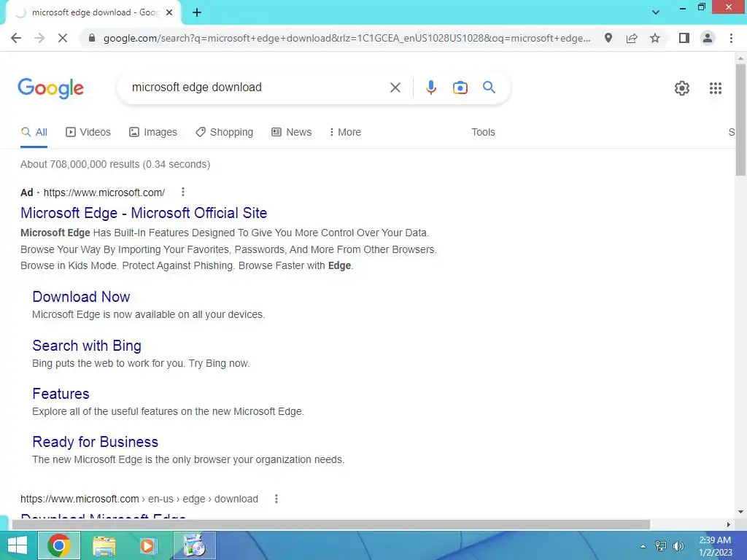
Task: Search by image with the camera icon
Action: click(460, 87)
